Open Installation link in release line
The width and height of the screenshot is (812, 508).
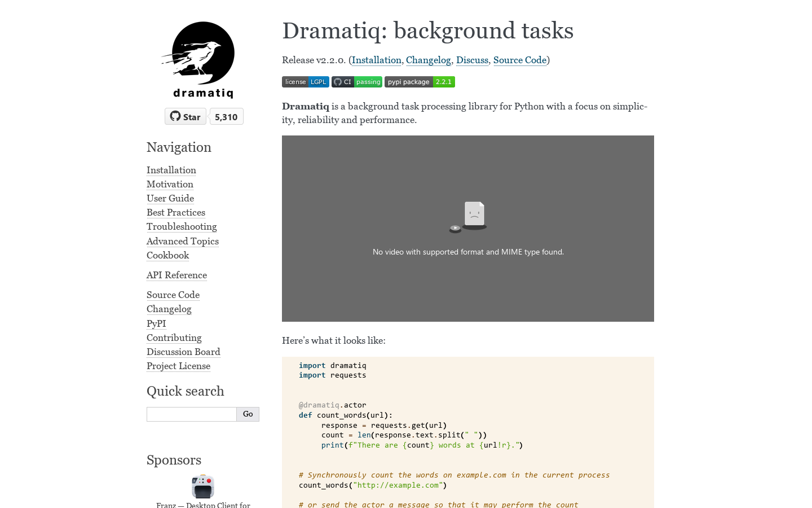click(x=377, y=60)
